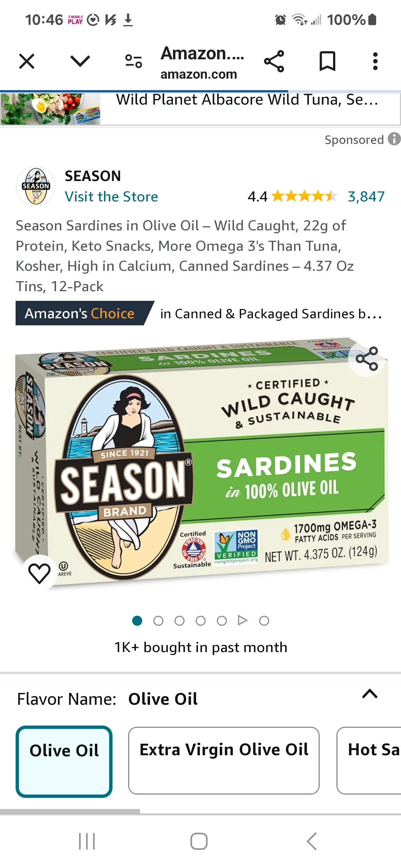Choose the Hot Sauce flavor option
The image size is (401, 868).
tap(369, 760)
